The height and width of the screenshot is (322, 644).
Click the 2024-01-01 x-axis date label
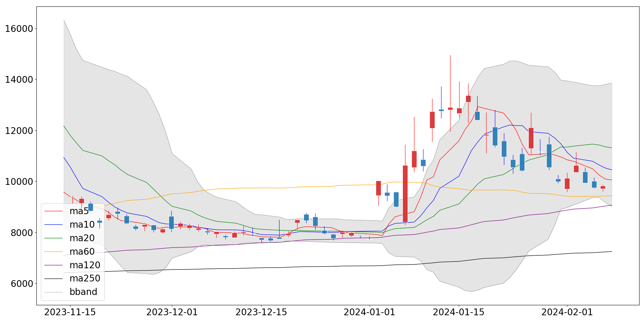pos(369,312)
